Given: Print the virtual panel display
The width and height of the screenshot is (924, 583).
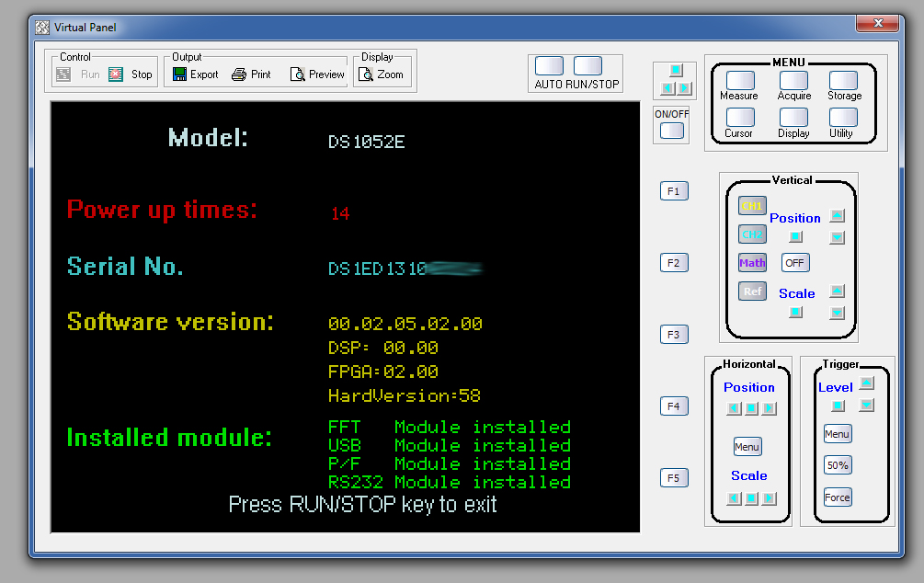Looking at the screenshot, I should coord(251,74).
